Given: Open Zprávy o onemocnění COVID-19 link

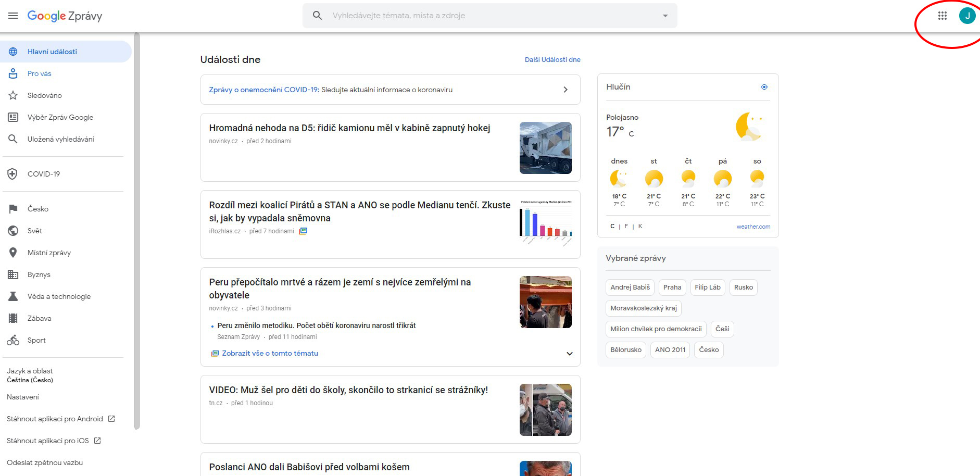Looking at the screenshot, I should pos(264,90).
